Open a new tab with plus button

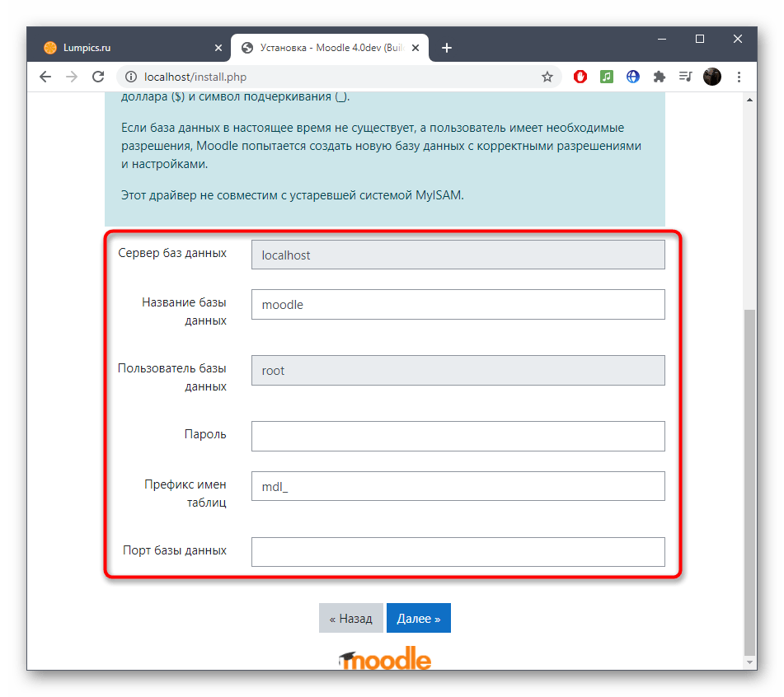tap(447, 48)
